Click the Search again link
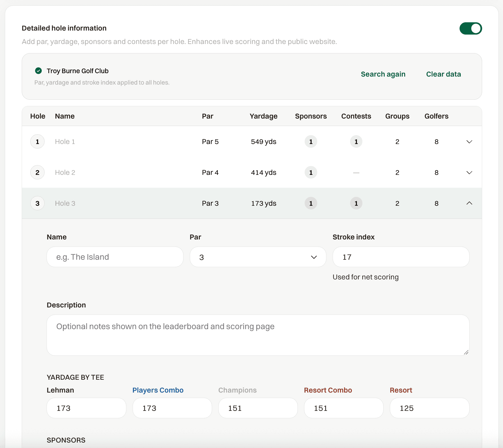Viewport: 503px width, 448px height. pos(383,74)
